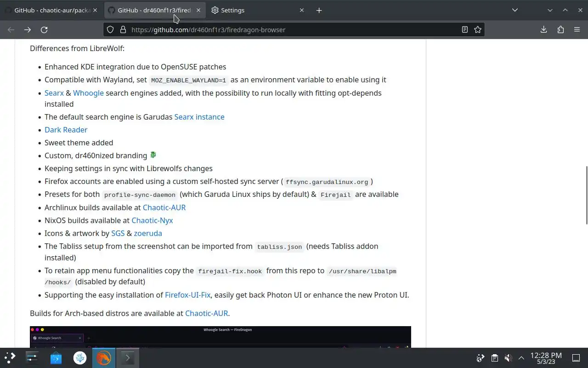
Task: Bookmark this page with the star
Action: pos(478,29)
